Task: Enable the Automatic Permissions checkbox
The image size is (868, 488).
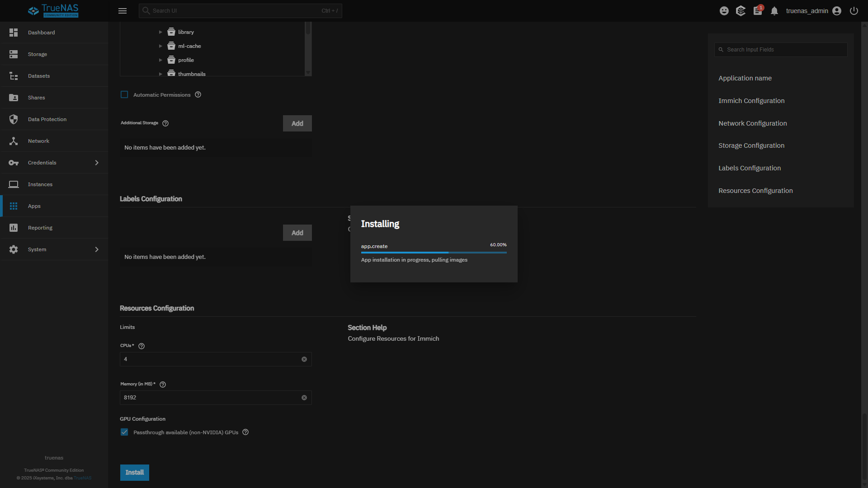Action: point(124,95)
